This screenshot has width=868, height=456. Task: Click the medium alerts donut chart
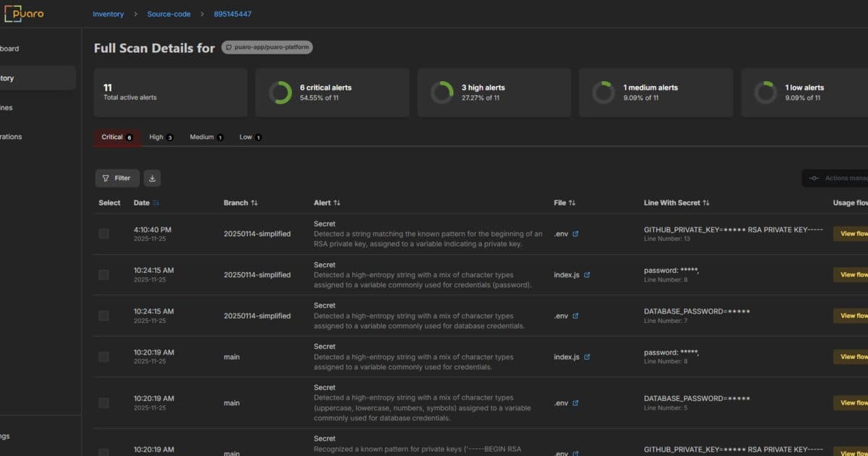click(603, 93)
